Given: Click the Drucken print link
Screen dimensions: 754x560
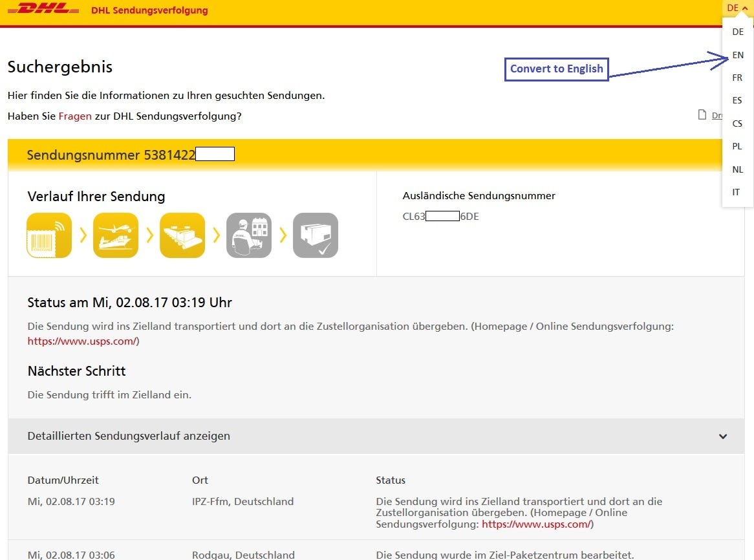Looking at the screenshot, I should 718,115.
